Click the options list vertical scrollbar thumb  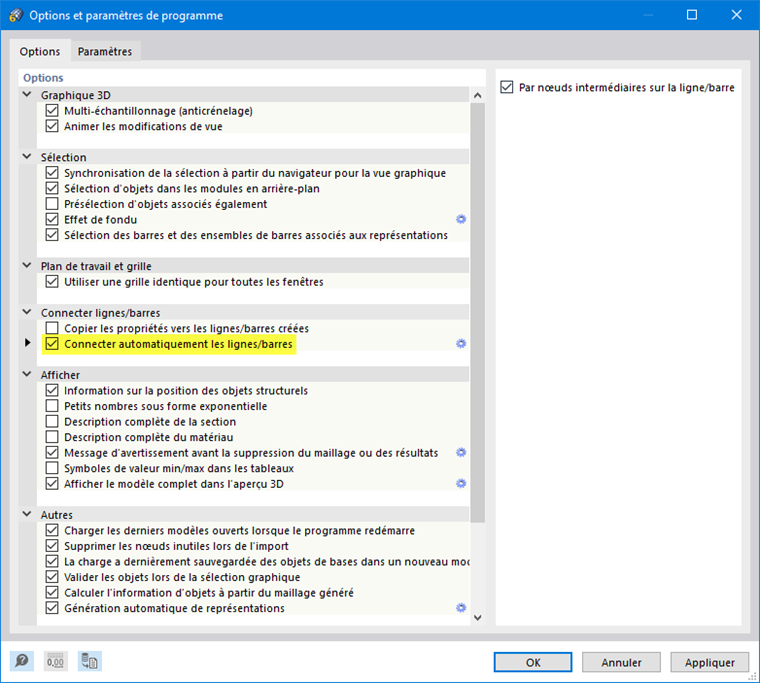[477, 313]
